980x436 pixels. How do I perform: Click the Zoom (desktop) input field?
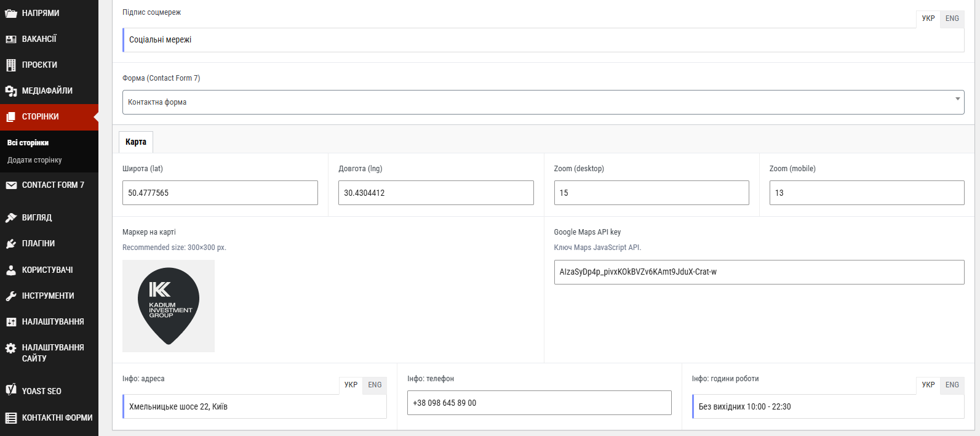point(651,193)
